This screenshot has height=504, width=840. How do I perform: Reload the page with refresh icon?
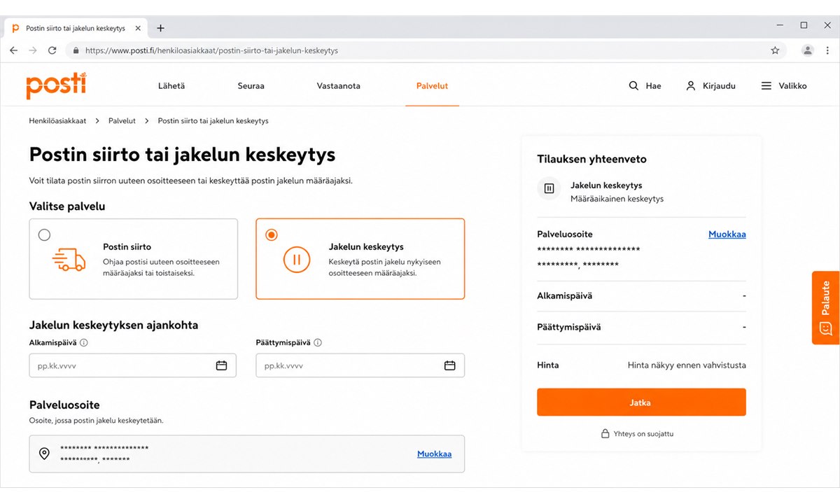[x=52, y=50]
